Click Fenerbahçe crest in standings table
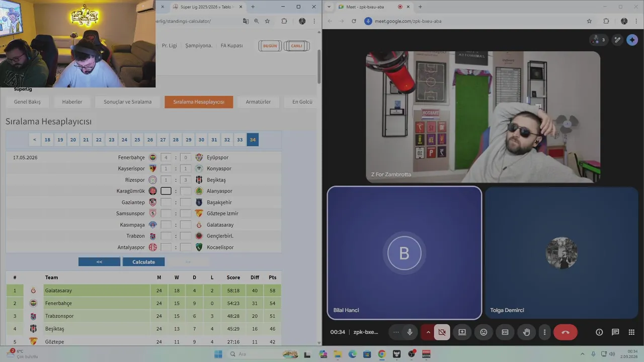This screenshot has width=644, height=362. click(33, 303)
